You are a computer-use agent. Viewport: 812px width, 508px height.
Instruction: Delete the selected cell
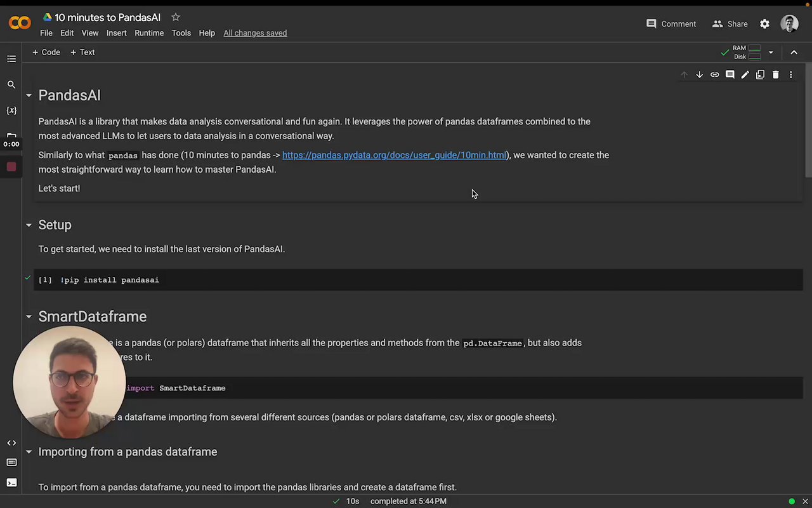[775, 75]
